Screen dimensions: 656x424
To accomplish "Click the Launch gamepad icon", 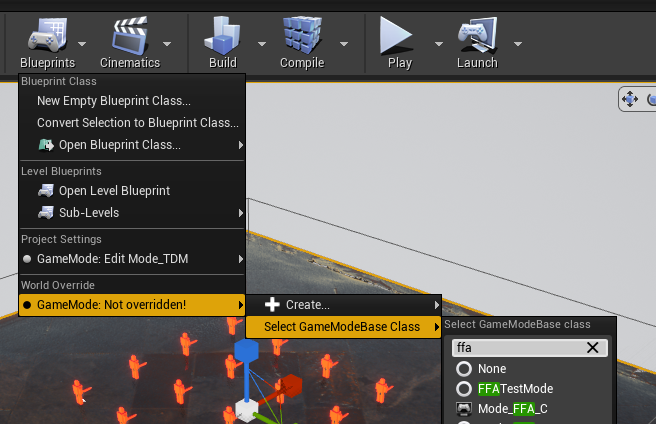I will click(x=477, y=36).
